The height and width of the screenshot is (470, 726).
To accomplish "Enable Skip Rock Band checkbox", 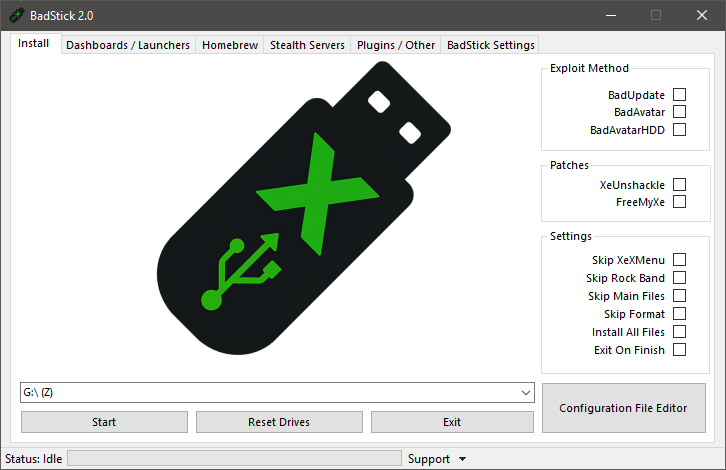I will point(680,278).
